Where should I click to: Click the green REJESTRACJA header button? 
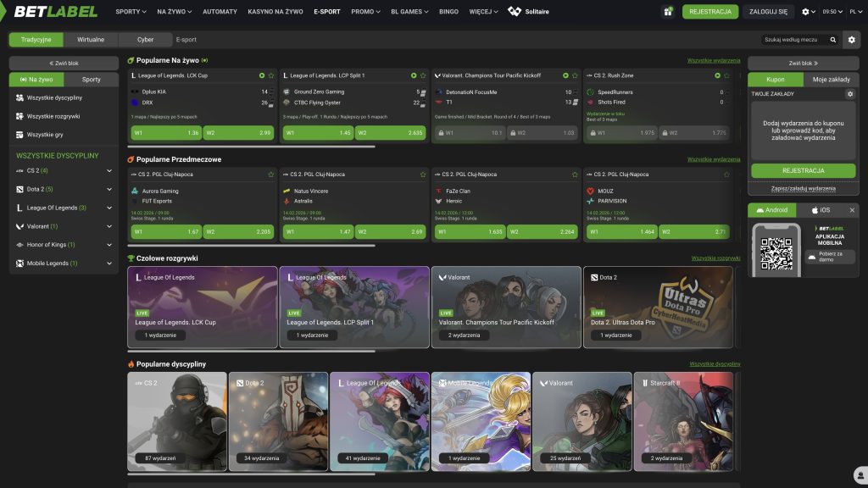[710, 12]
